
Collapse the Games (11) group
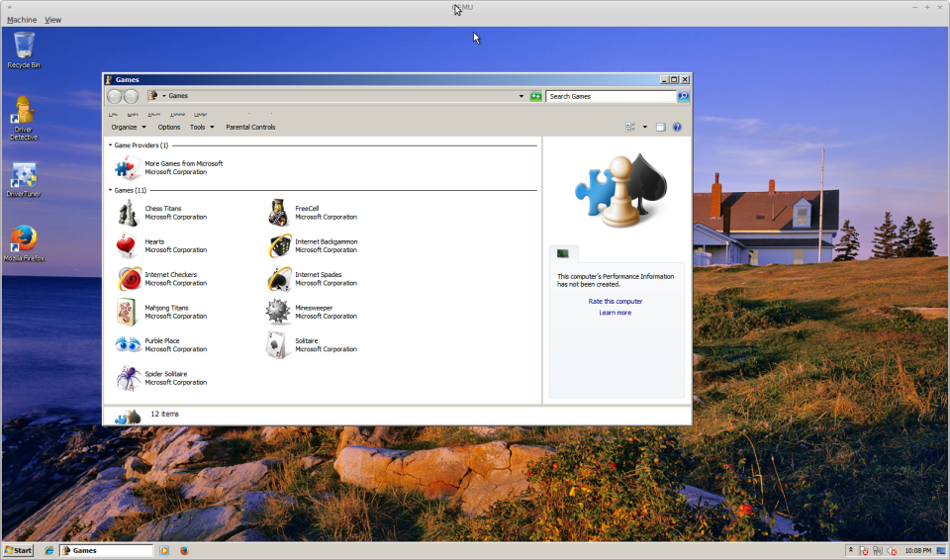pos(110,190)
